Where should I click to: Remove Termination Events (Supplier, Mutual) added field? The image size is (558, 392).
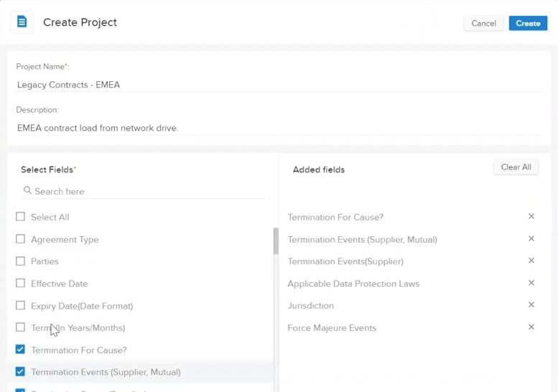pos(531,238)
